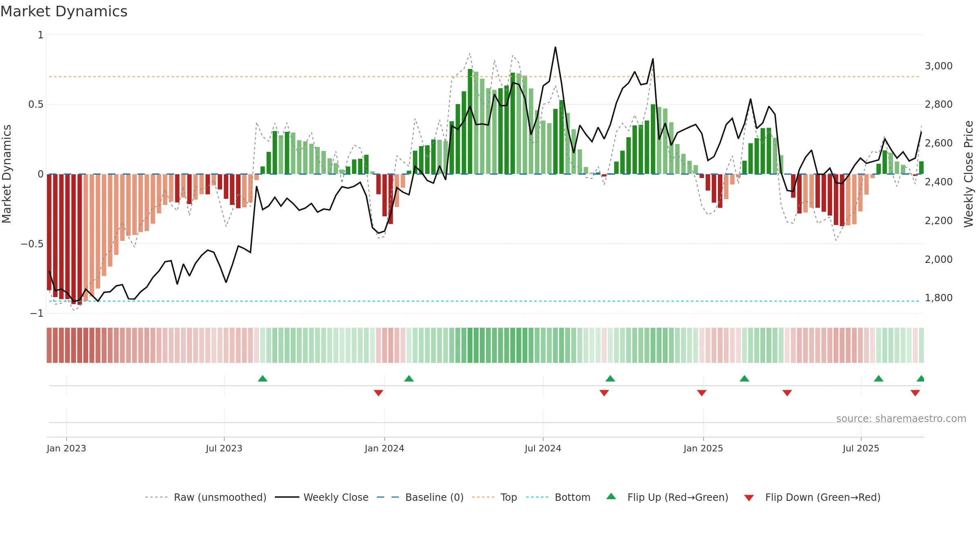Viewport: 980px width, 551px height.
Task: Click the source: sharemaestro.com text
Action: pos(901,419)
